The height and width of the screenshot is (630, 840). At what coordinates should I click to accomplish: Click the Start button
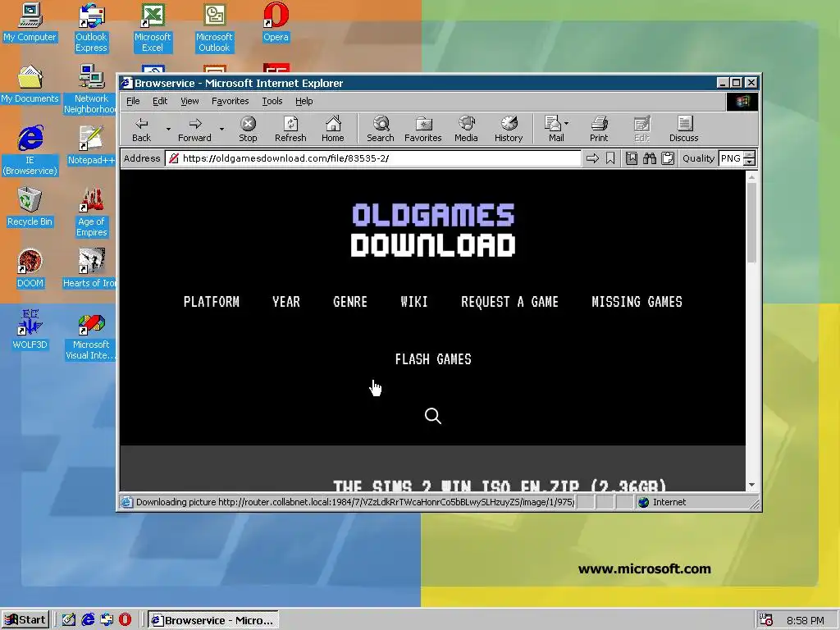(25, 620)
